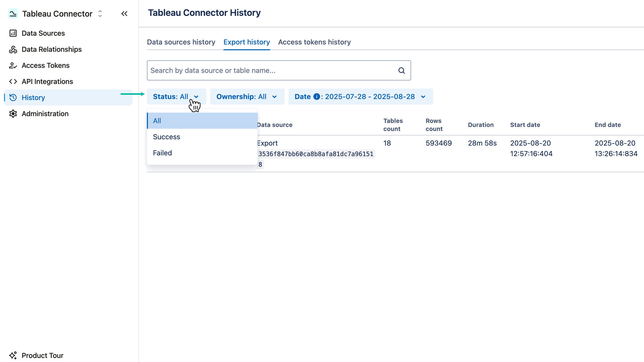The width and height of the screenshot is (644, 362).
Task: Click the search magnifier icon
Action: [x=401, y=70]
